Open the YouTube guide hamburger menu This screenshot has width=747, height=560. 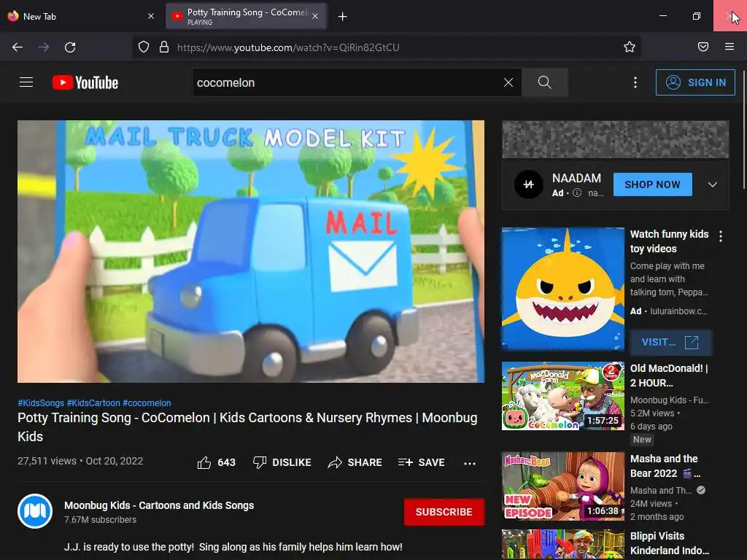pos(26,82)
